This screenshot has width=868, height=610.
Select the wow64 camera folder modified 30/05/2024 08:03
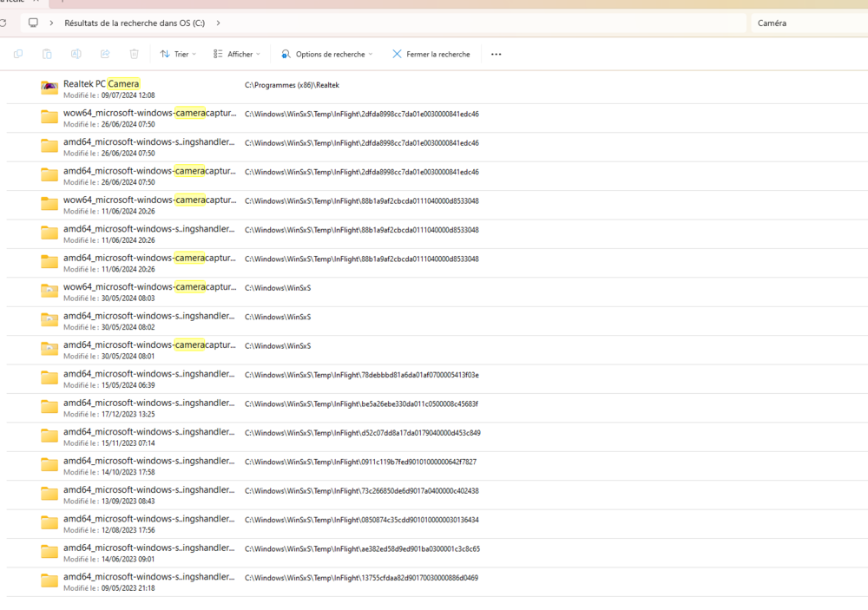pyautogui.click(x=148, y=287)
